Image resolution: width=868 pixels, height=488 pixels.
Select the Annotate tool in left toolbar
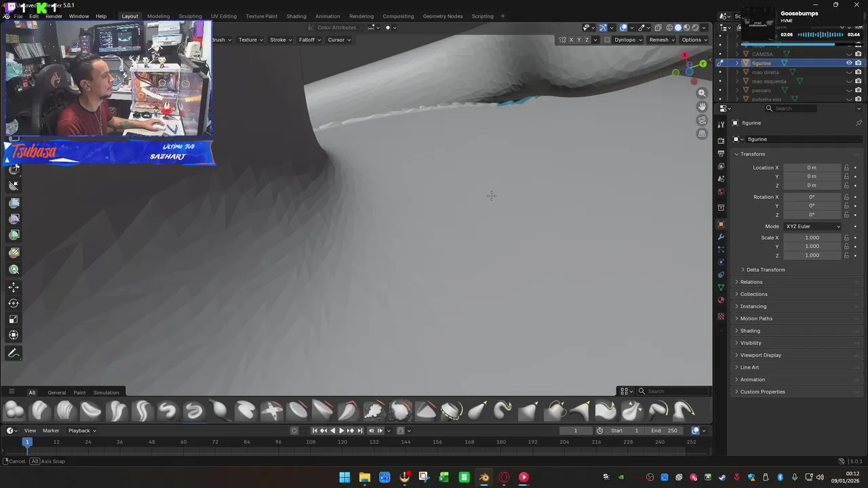point(14,353)
